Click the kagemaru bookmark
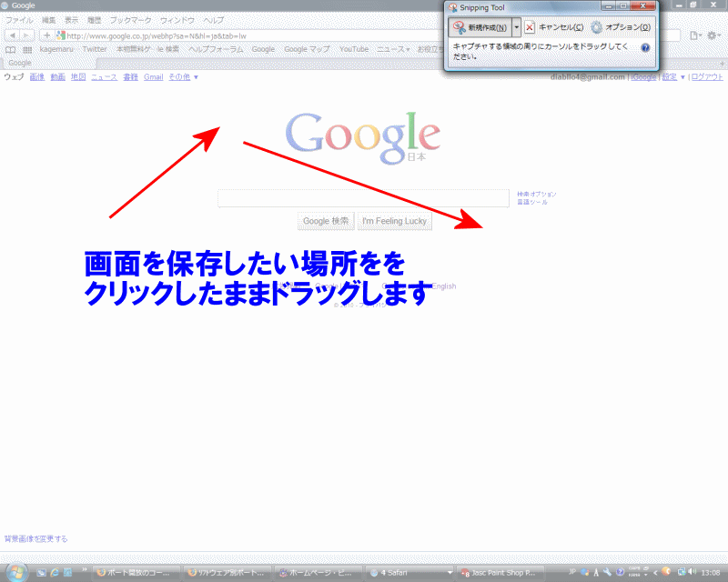 coord(56,49)
